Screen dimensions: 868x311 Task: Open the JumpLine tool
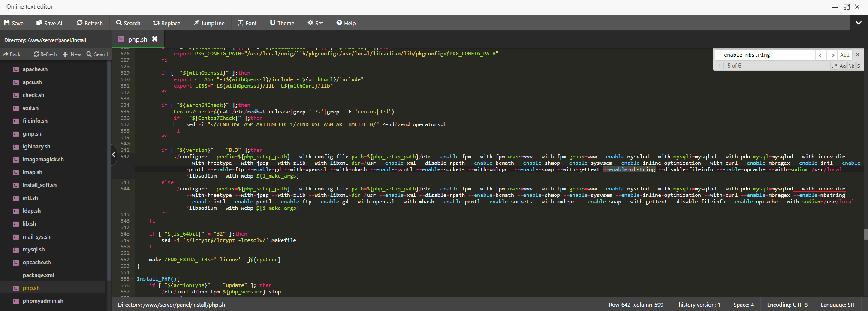[x=209, y=23]
